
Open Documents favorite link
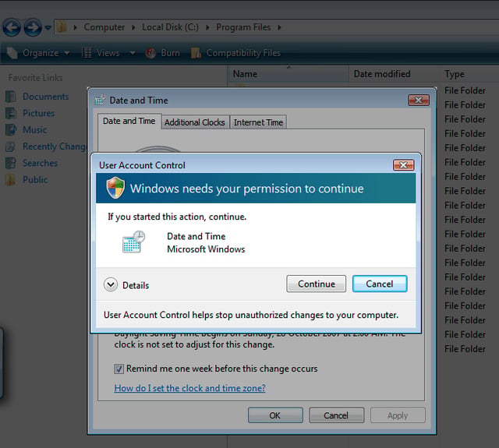(x=45, y=97)
